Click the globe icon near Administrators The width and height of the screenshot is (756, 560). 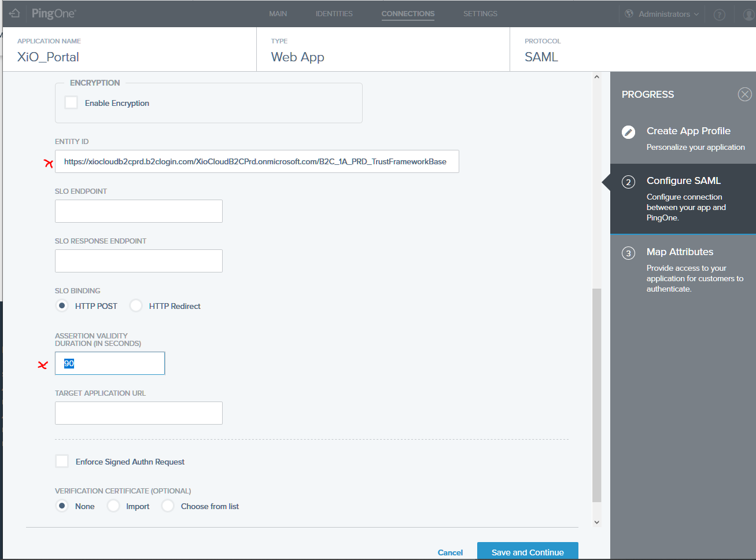tap(628, 13)
